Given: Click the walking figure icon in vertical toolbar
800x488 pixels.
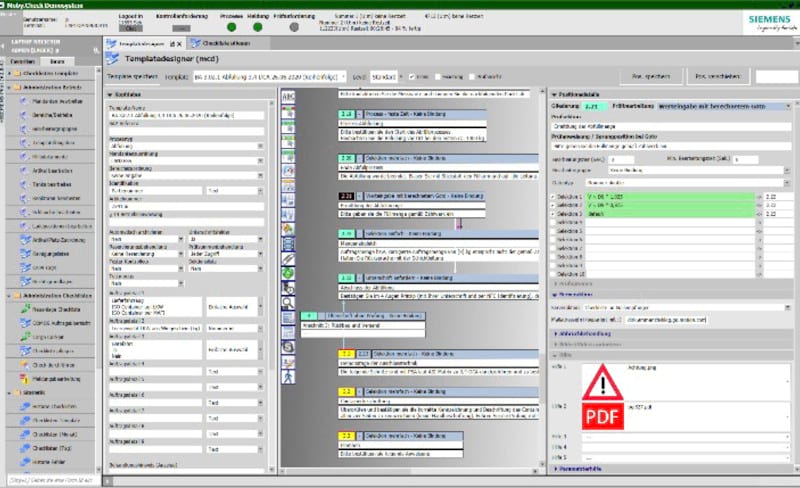Looking at the screenshot, I should (289, 377).
